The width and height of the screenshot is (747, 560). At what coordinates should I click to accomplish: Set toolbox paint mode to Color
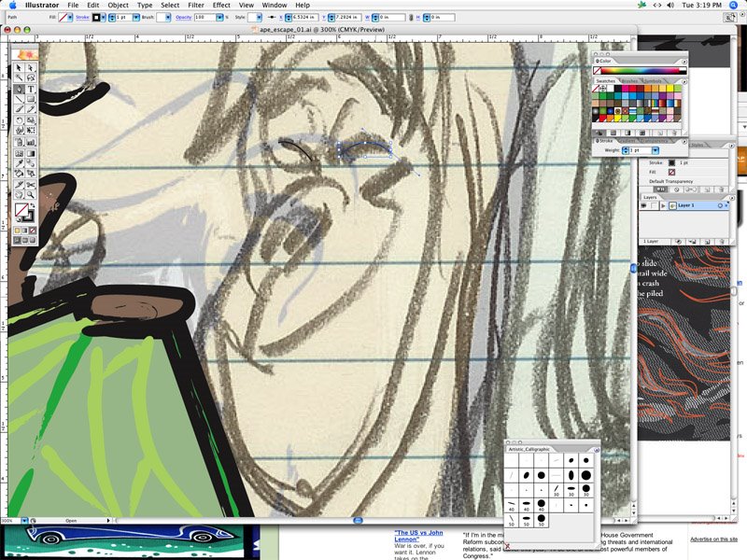click(x=17, y=231)
